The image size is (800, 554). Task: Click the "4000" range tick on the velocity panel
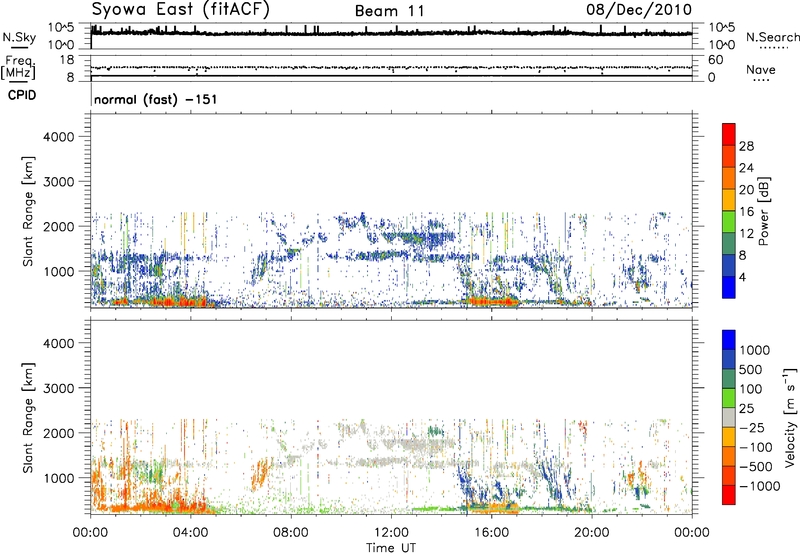point(58,343)
